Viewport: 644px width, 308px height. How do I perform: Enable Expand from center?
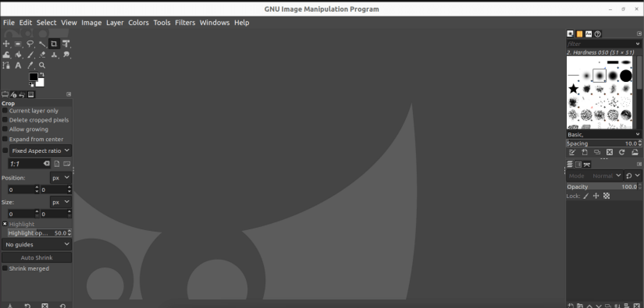pos(5,139)
